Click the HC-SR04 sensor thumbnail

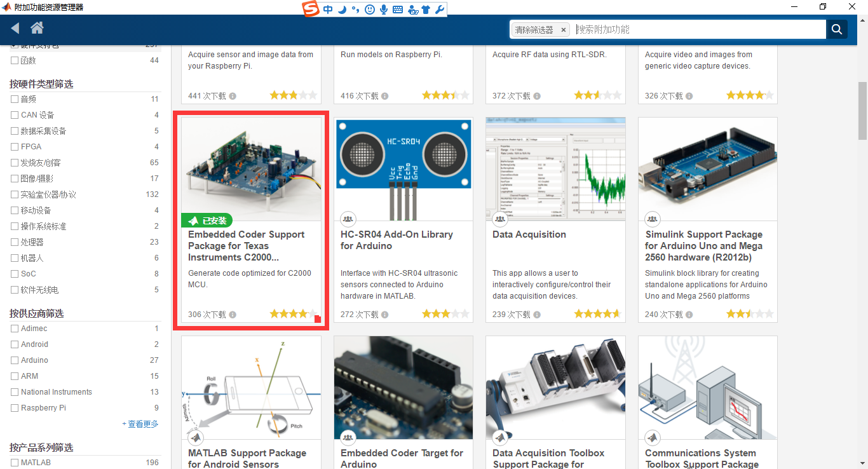coord(403,169)
